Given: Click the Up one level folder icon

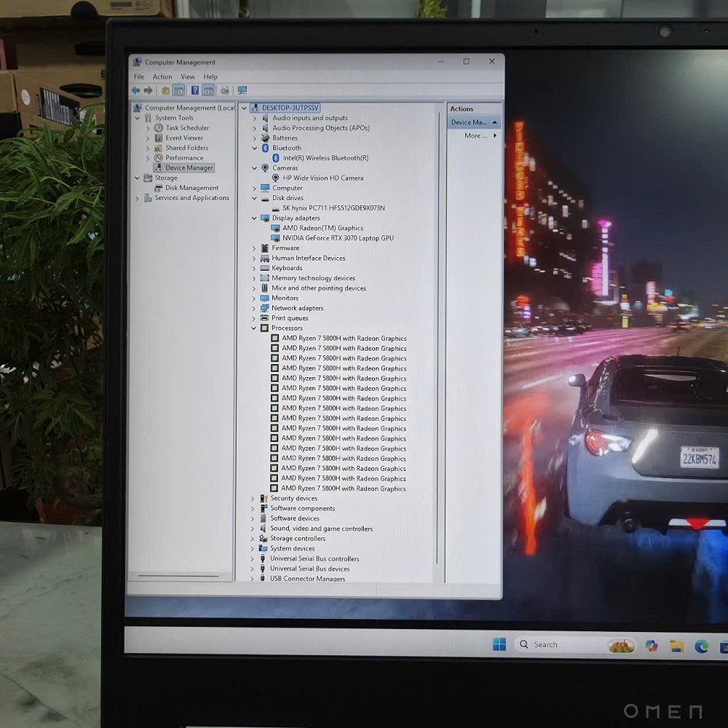Looking at the screenshot, I should click(165, 90).
